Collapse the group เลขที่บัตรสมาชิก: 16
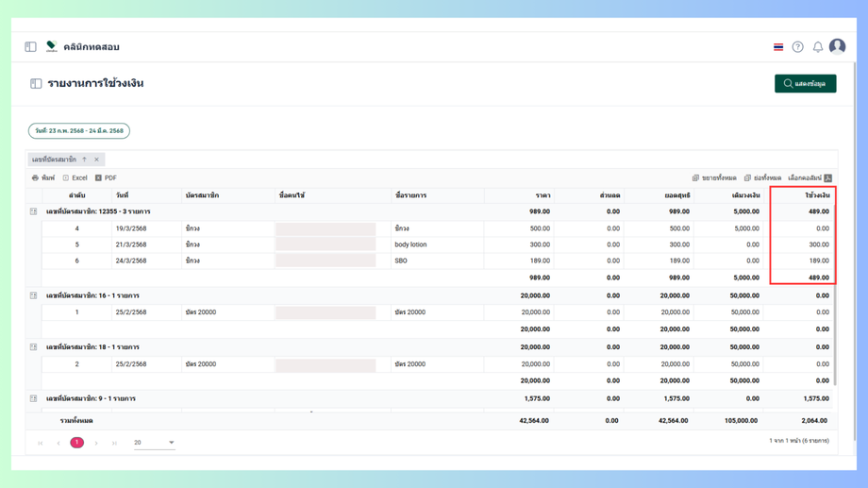Image resolution: width=868 pixels, height=488 pixels. point(34,295)
